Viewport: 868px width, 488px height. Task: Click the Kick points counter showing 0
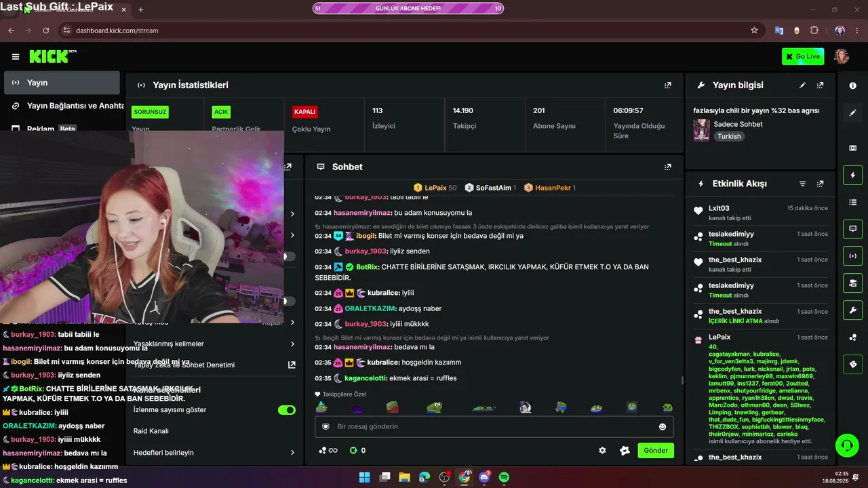357,450
